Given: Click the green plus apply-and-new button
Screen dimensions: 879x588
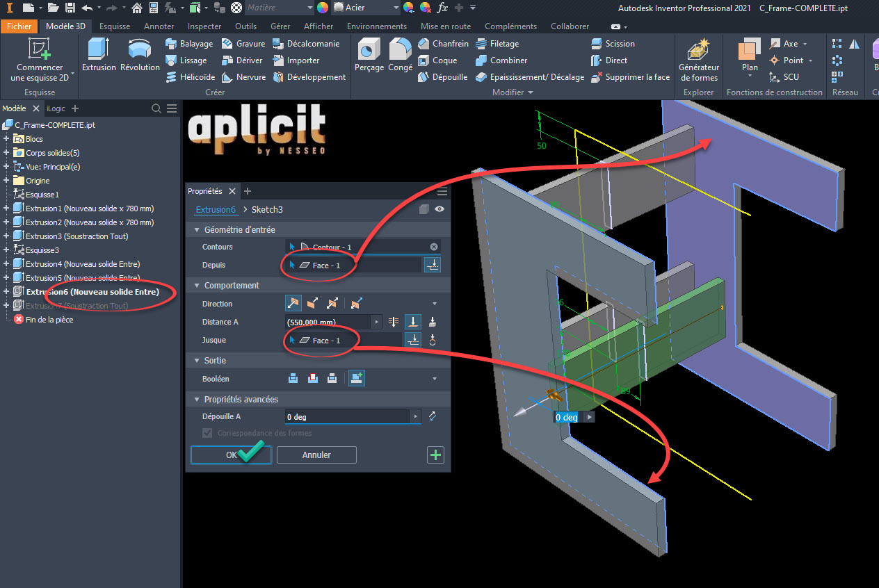Looking at the screenshot, I should point(435,455).
